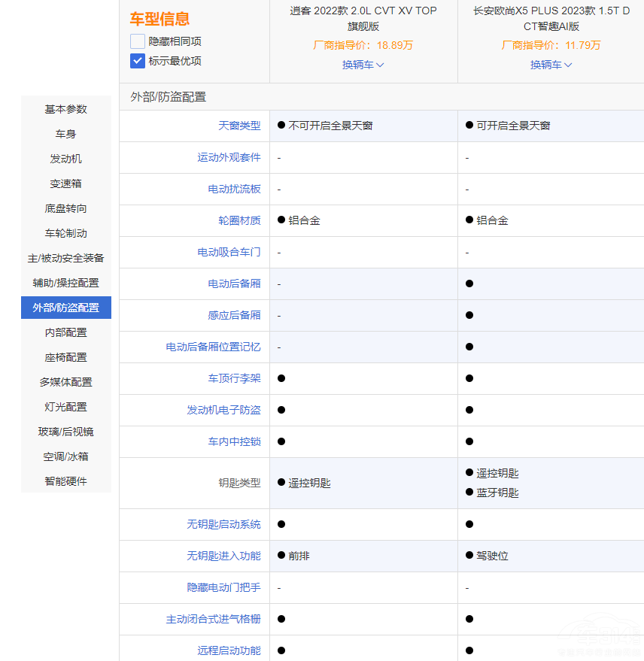Open the 发动机 category in sidebar
Image resolution: width=644 pixels, height=661 pixels.
click(65, 159)
